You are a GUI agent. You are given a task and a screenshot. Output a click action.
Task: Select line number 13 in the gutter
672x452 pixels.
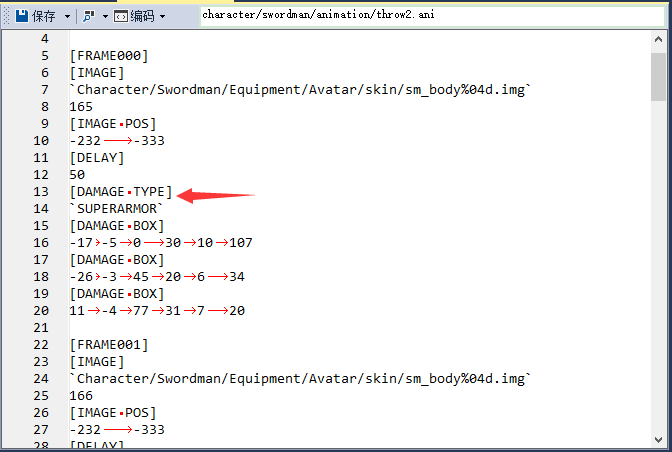tap(40, 191)
